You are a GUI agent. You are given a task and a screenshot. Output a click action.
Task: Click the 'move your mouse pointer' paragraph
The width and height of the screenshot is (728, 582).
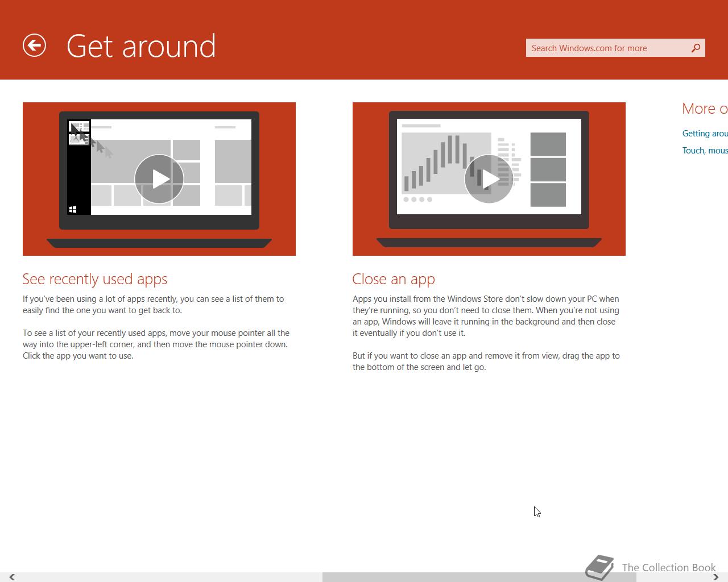click(156, 344)
